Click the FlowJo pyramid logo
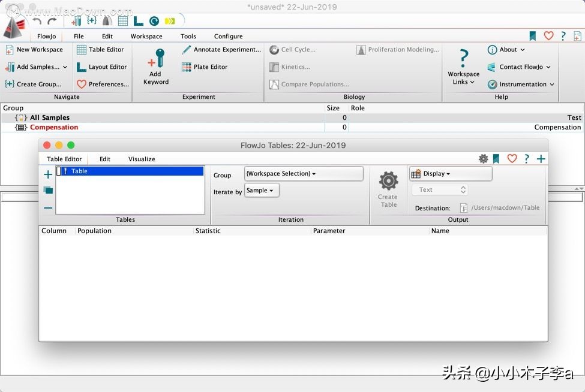 pyautogui.click(x=14, y=27)
